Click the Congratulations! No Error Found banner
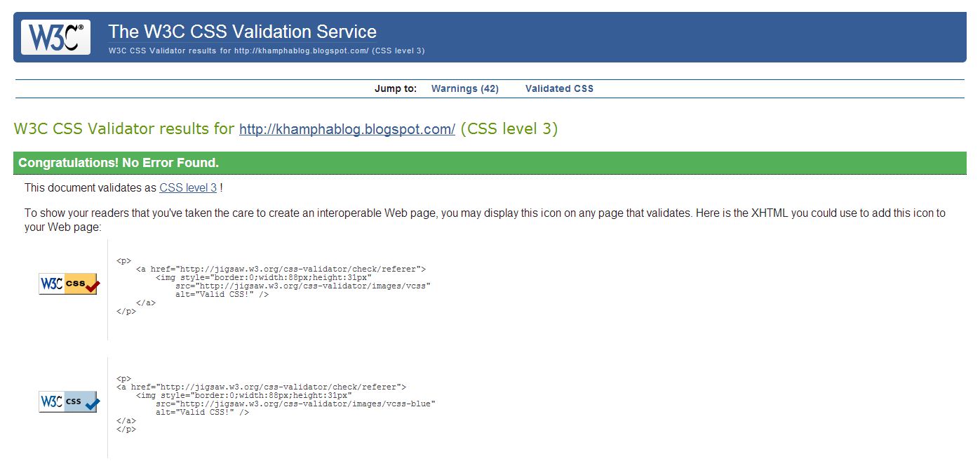The image size is (980, 466). coord(490,163)
